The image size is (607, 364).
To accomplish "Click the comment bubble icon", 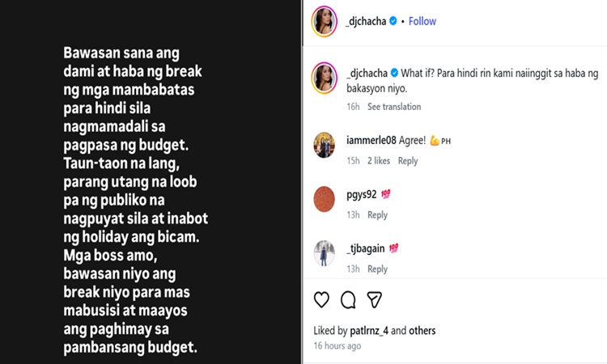I will pyautogui.click(x=348, y=300).
